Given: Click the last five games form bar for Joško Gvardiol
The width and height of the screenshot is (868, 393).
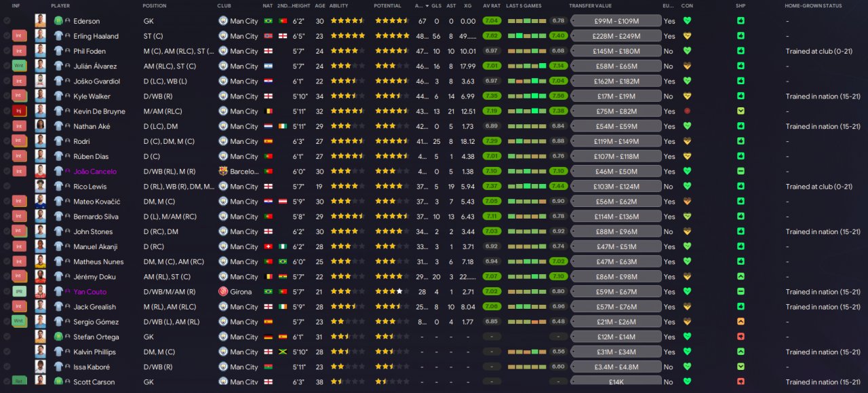Looking at the screenshot, I should tap(526, 81).
